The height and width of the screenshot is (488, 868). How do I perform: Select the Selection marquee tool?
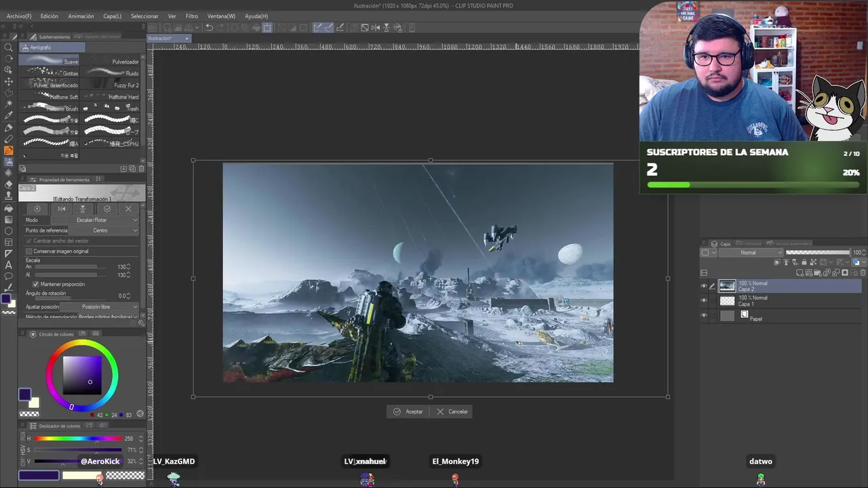[9, 93]
